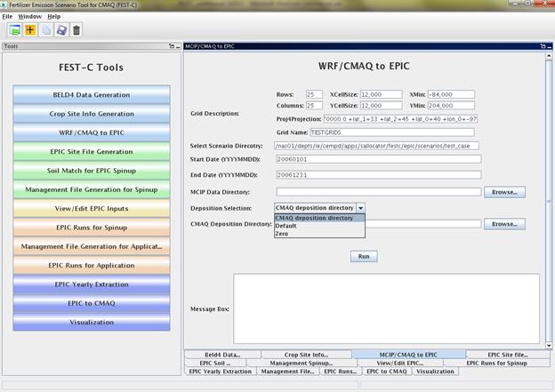Click the Start Date field
Image resolution: width=555 pixels, height=392 pixels.
pos(379,159)
